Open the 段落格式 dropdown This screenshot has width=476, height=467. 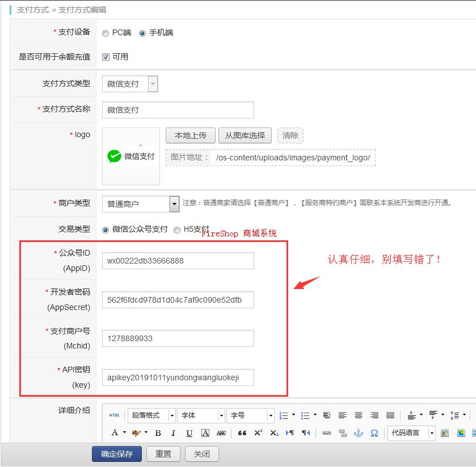pyautogui.click(x=151, y=415)
